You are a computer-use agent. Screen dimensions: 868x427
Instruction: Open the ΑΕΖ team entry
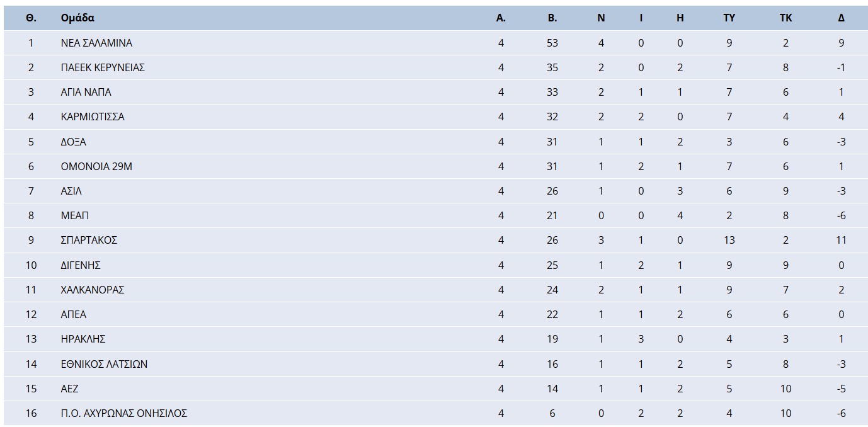(x=69, y=389)
